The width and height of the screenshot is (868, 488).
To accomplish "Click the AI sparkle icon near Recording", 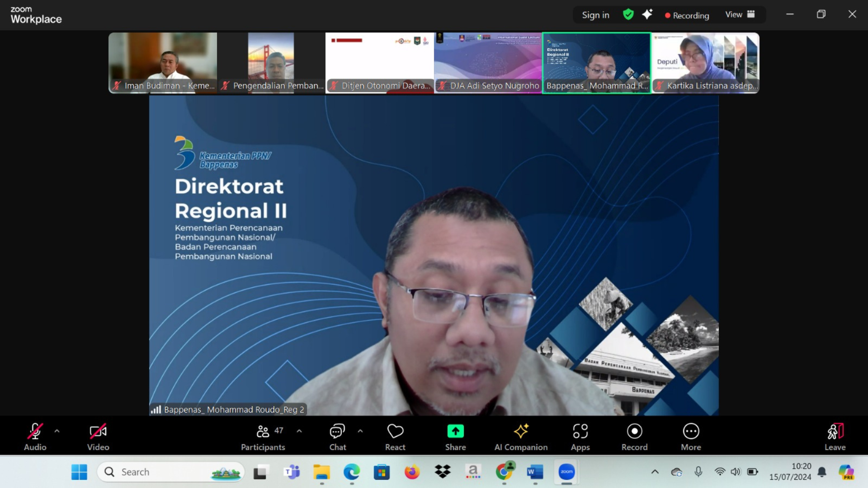I will click(x=647, y=14).
